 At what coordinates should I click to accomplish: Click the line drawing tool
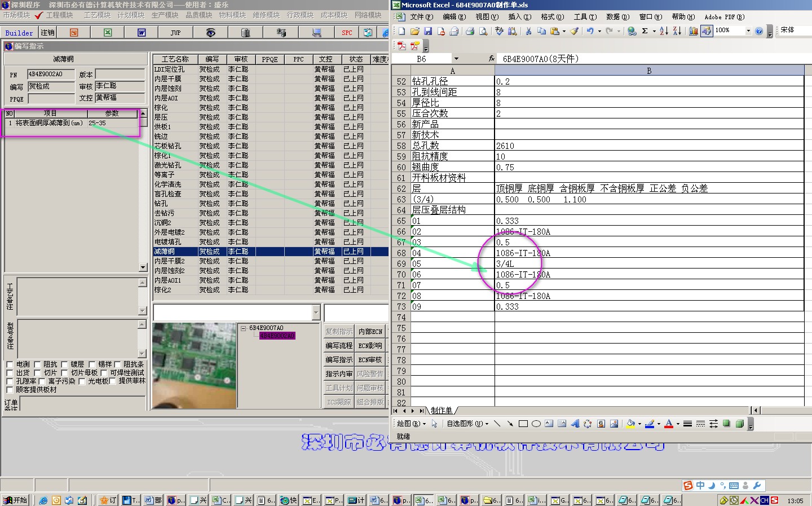click(497, 424)
